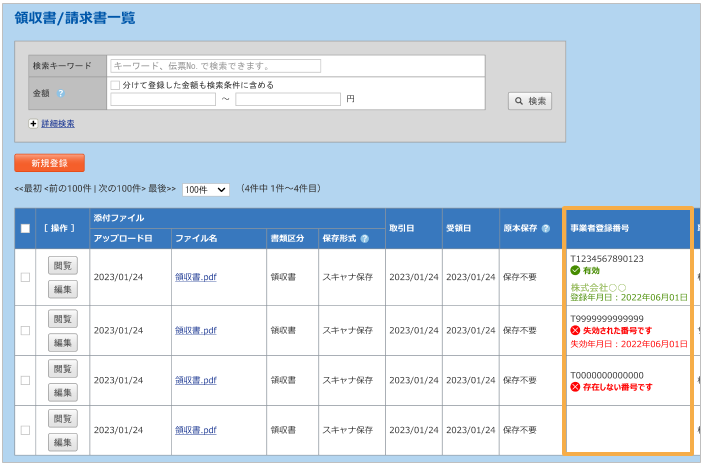Click the plus icon beside 詳細検索
The height and width of the screenshot is (469, 708).
pos(34,124)
